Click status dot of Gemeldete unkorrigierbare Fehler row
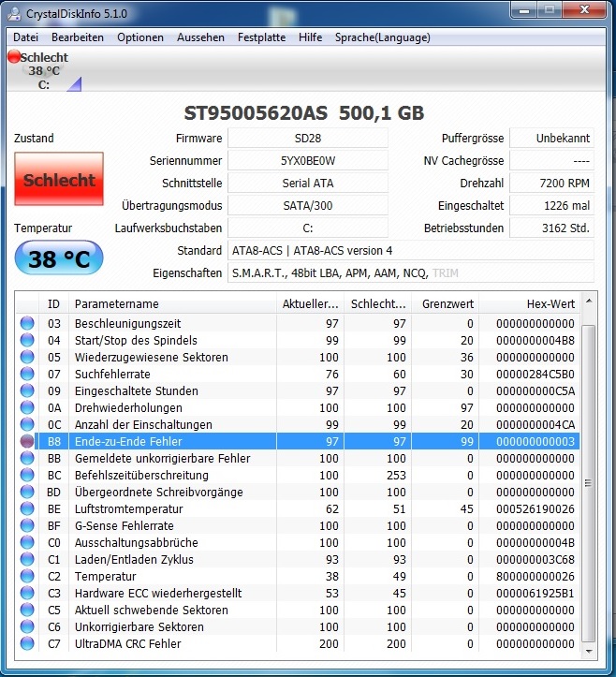Viewport: 616px width, 677px height. tap(27, 458)
